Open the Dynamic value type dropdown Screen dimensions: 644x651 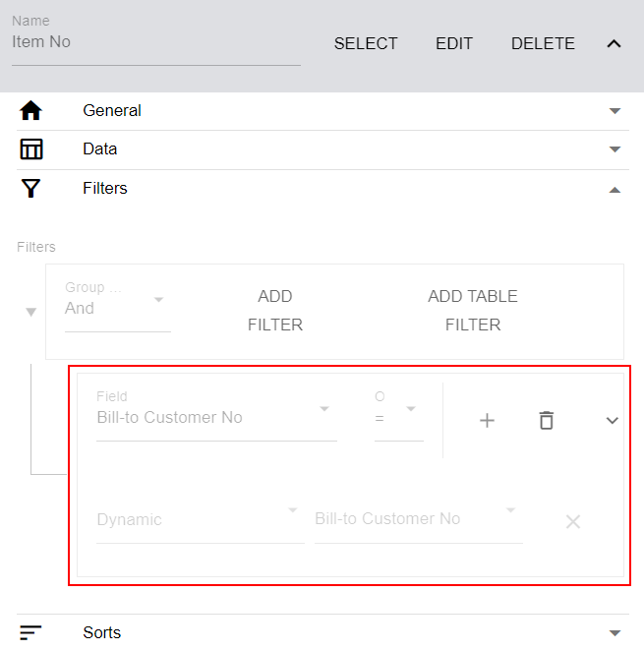(x=201, y=520)
